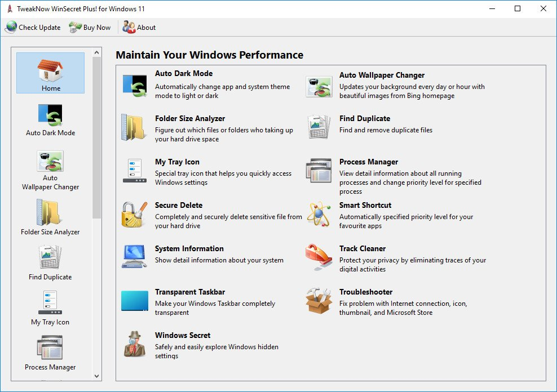Open the Windows Secret detective icon
This screenshot has height=392, width=557.
134,345
